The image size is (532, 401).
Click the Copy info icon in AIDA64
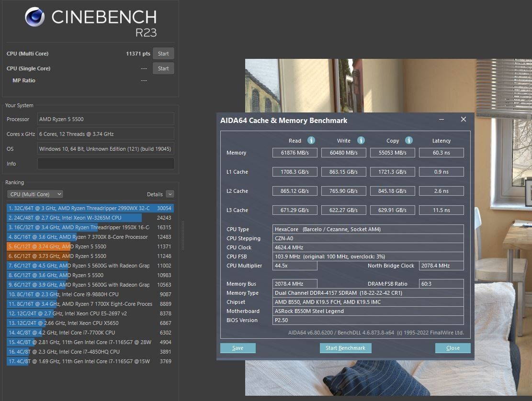(x=409, y=140)
